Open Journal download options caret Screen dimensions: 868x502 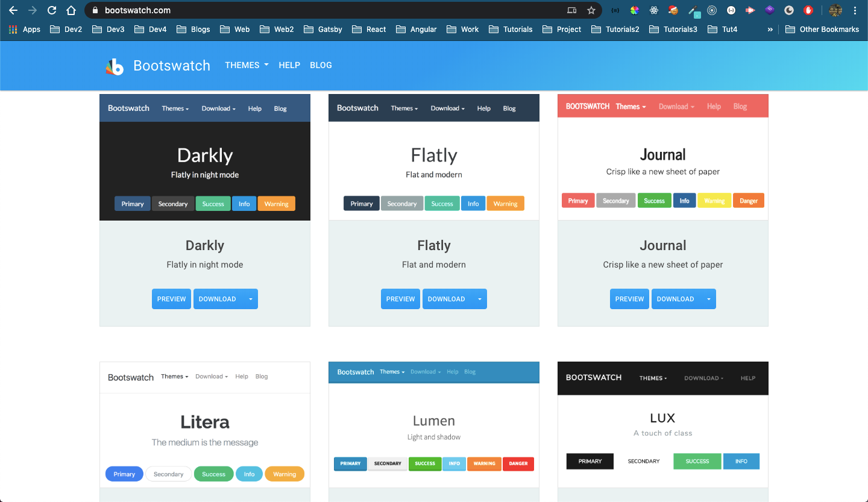click(708, 299)
